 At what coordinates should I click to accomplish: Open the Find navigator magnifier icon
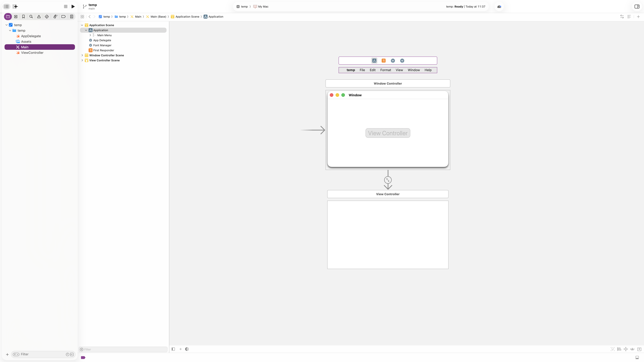tap(31, 16)
